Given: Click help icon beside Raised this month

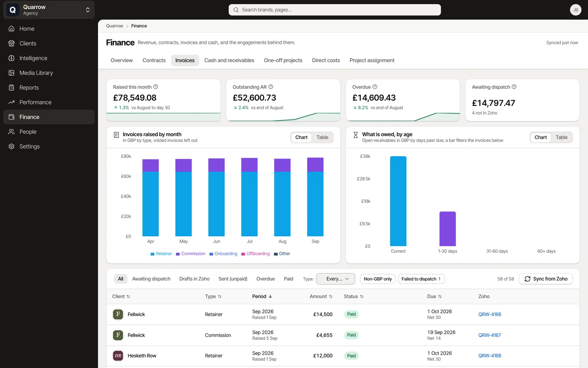Looking at the screenshot, I should 156,87.
